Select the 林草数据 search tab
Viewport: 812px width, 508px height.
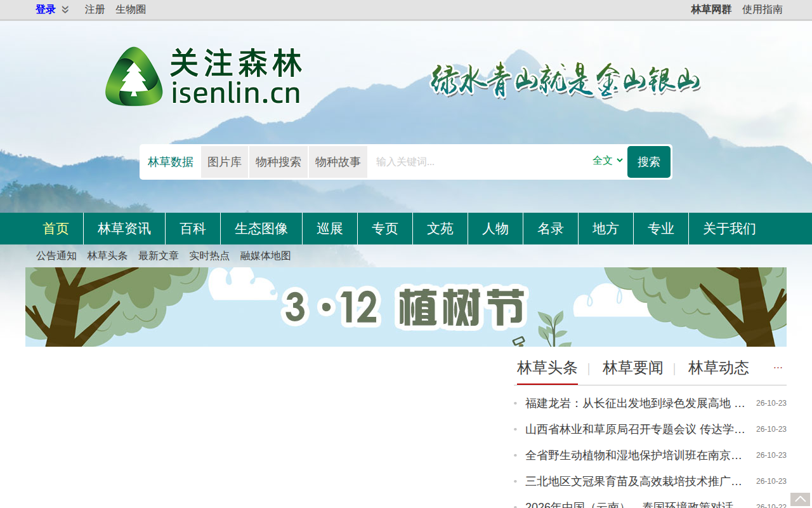(x=171, y=162)
